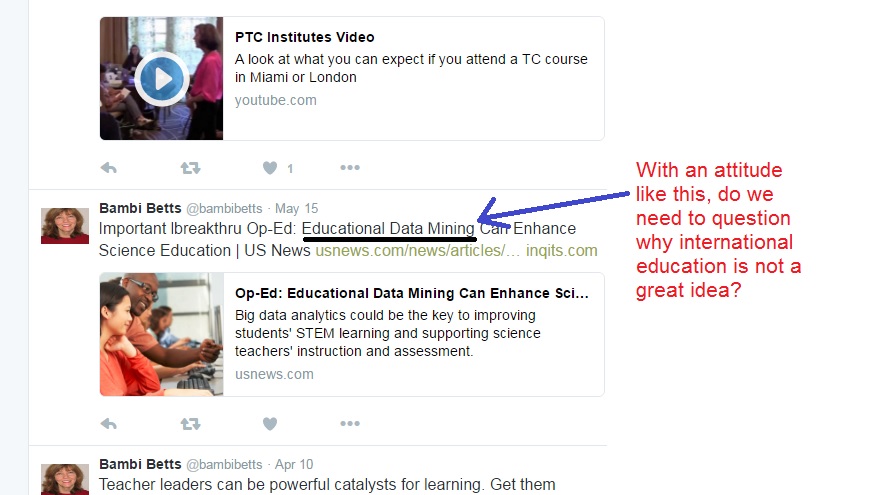The width and height of the screenshot is (879, 495).
Task: Click @bambibetts handle on May 15 tweet
Action: pos(224,209)
